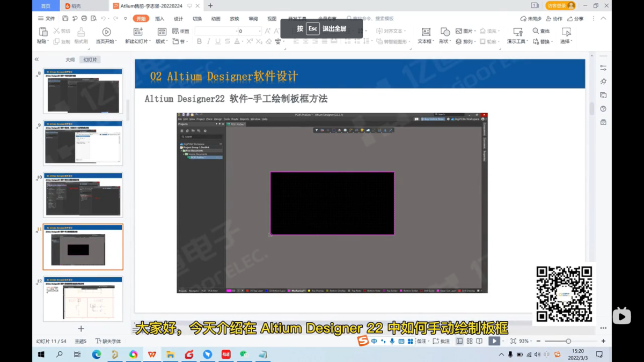Expand quick access toolbar customize arrow

tap(126, 18)
